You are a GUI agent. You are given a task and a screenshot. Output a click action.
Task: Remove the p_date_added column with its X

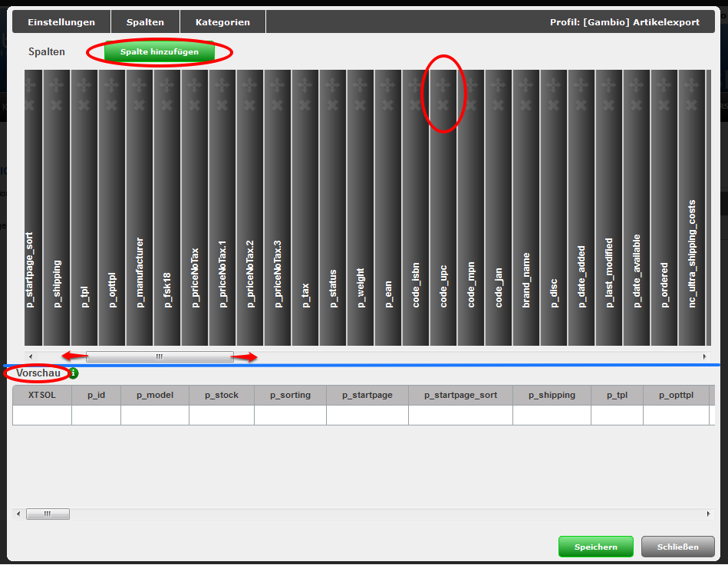581,104
